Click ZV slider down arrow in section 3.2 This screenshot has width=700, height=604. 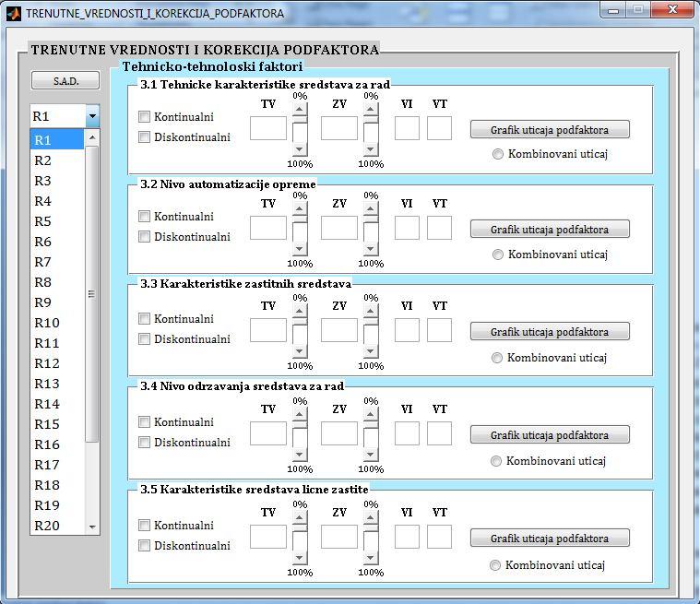371,248
